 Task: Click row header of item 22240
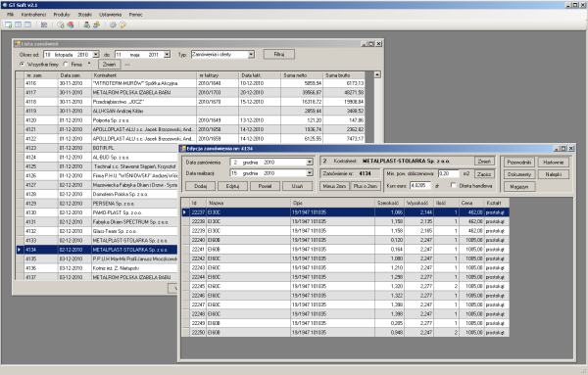185,240
